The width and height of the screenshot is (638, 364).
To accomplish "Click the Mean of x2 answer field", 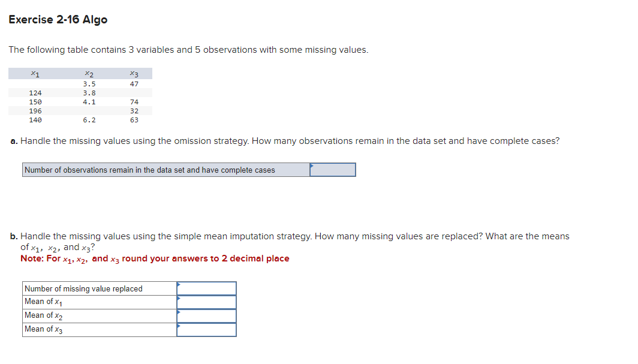I will [x=206, y=315].
